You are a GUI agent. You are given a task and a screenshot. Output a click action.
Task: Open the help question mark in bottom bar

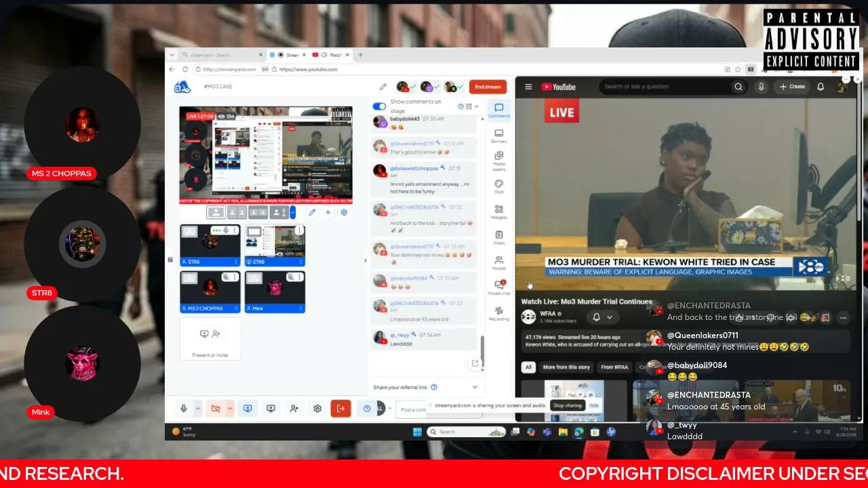coord(367,408)
